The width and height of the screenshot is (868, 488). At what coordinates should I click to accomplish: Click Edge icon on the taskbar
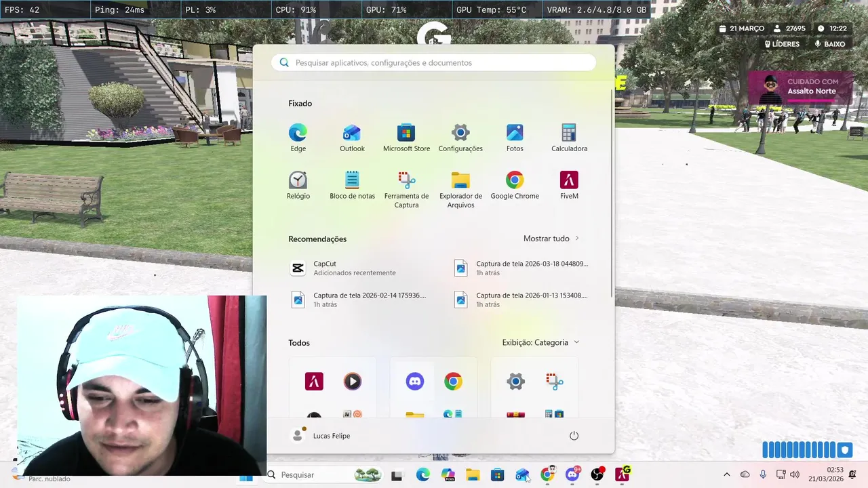[423, 475]
